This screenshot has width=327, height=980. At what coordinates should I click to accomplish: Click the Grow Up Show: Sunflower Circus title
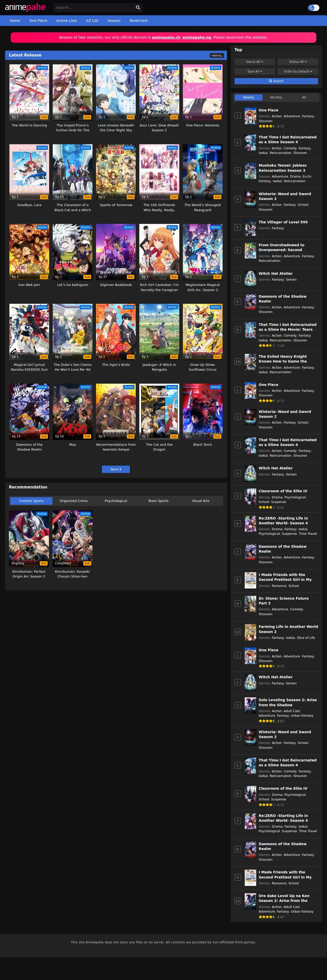(x=202, y=367)
